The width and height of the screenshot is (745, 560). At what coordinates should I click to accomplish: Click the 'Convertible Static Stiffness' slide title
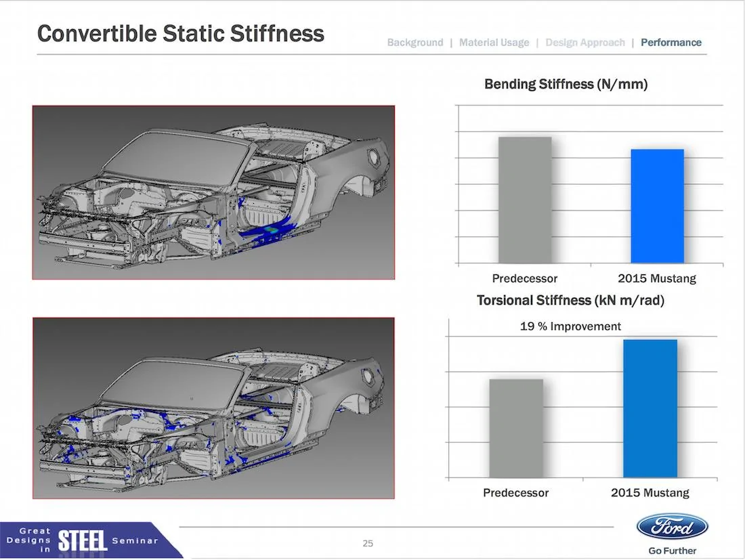click(181, 34)
